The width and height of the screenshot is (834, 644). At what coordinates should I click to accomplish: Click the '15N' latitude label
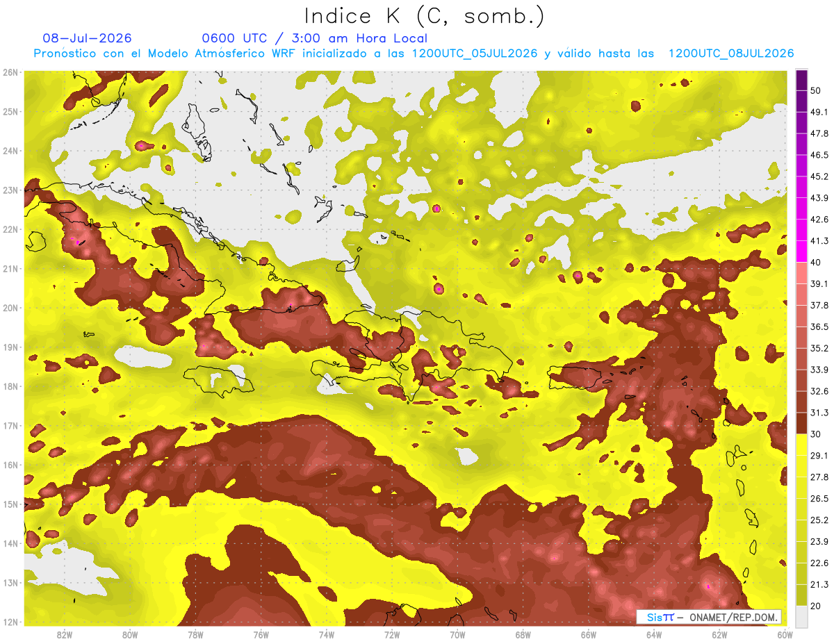10,504
